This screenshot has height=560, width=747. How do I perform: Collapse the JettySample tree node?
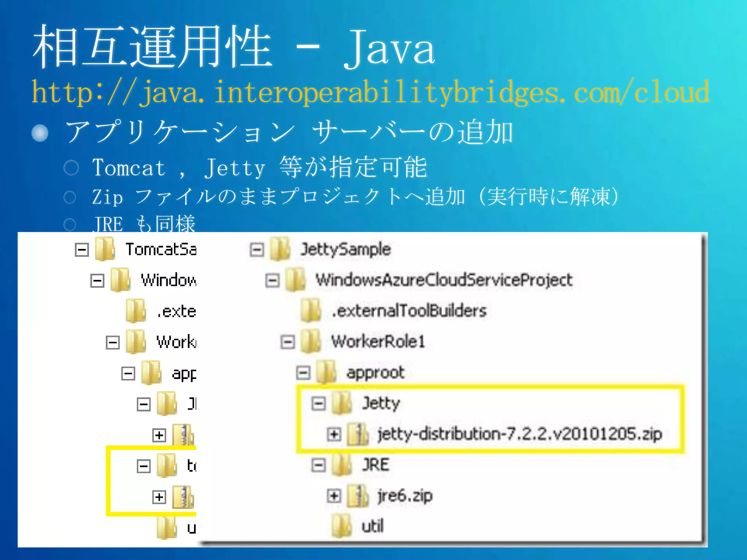pyautogui.click(x=257, y=250)
